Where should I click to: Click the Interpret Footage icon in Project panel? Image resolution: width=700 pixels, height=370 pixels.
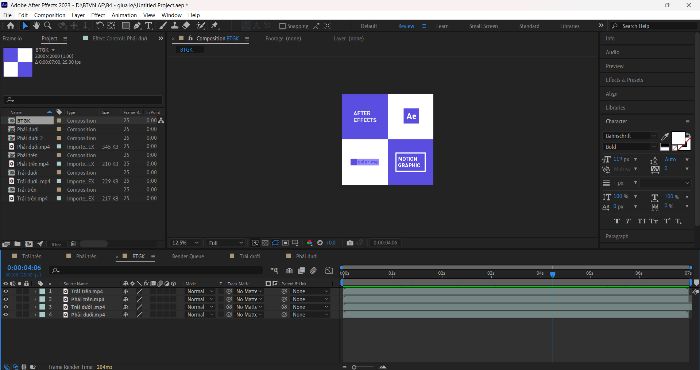[x=6, y=244]
